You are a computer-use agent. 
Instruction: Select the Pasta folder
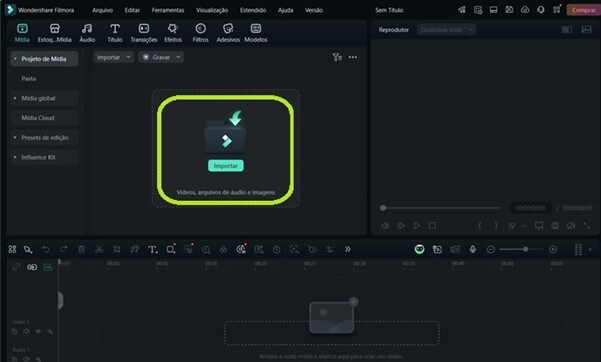[28, 78]
